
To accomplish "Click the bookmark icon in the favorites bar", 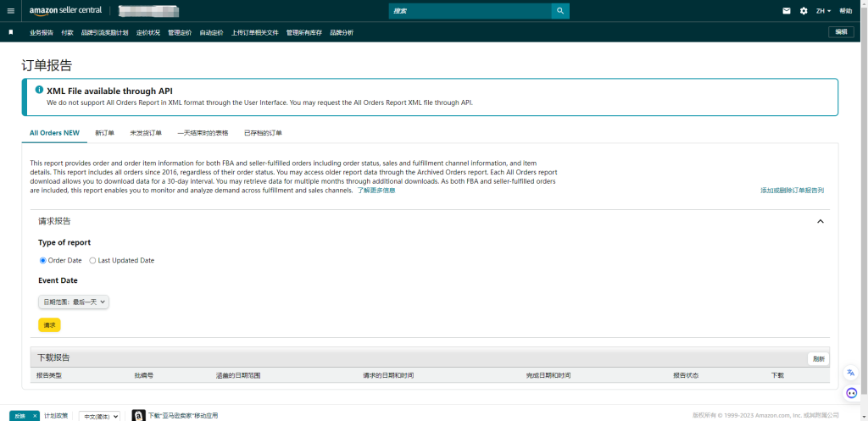I will click(x=10, y=32).
